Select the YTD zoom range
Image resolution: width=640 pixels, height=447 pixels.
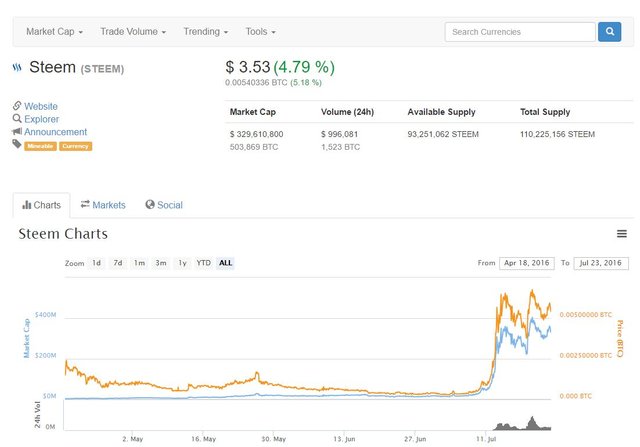pos(203,263)
